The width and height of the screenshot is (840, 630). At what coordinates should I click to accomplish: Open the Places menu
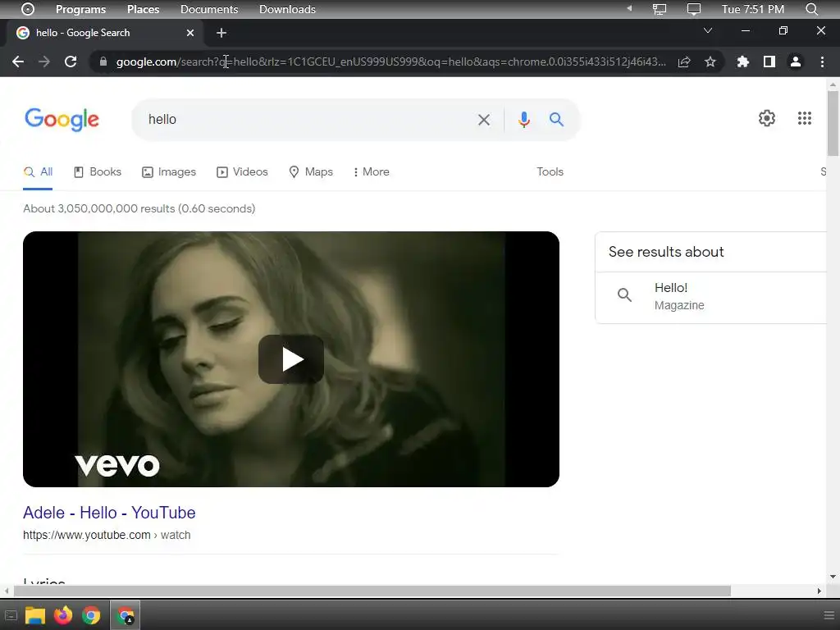pyautogui.click(x=143, y=9)
